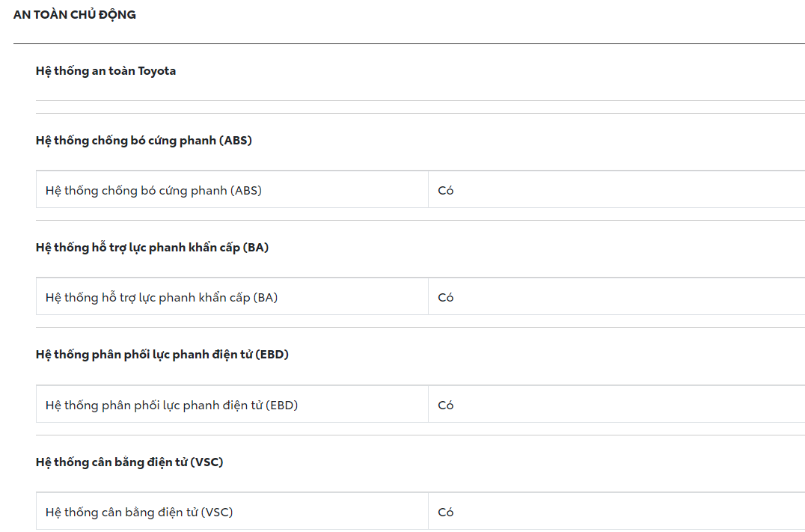805x532 pixels.
Task: Click the divider line above the VSC heading
Action: tap(420, 435)
